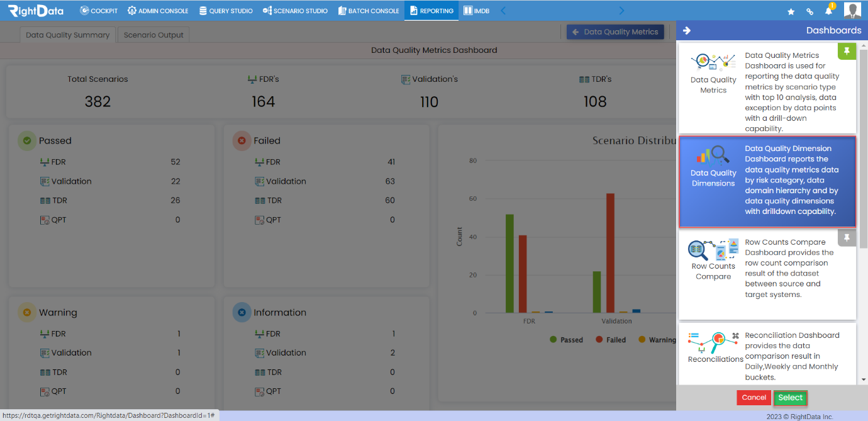This screenshot has height=421, width=868.
Task: Unpin the Data Quality Metrics dashboard
Action: [847, 52]
